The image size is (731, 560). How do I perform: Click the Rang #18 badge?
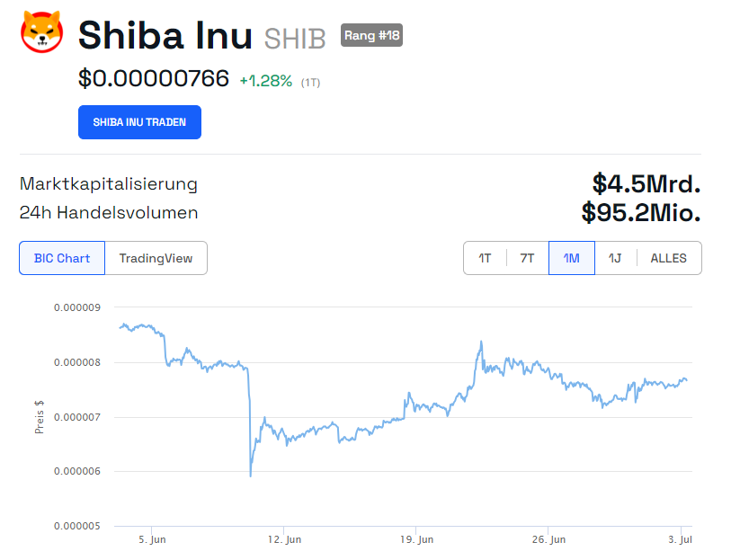pos(371,36)
